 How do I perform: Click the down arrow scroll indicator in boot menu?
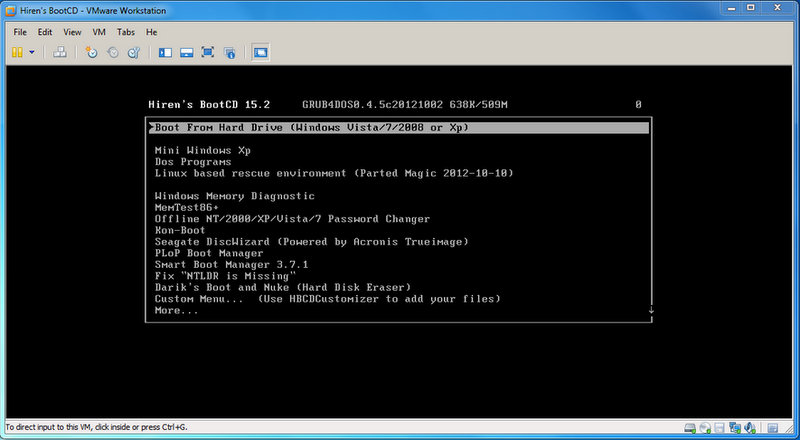pyautogui.click(x=651, y=310)
